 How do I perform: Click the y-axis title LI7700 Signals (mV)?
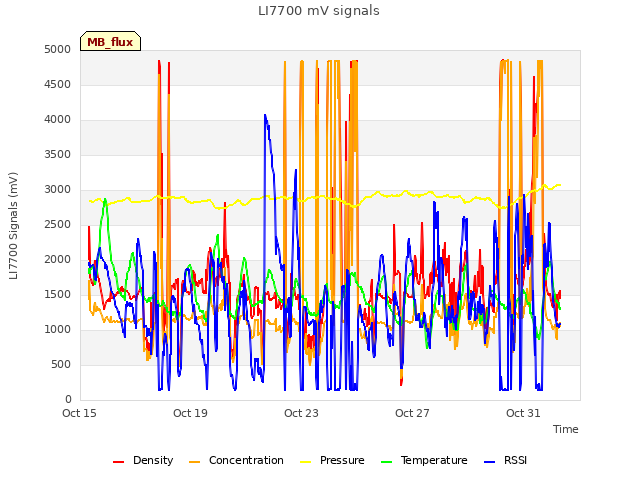pyautogui.click(x=13, y=226)
